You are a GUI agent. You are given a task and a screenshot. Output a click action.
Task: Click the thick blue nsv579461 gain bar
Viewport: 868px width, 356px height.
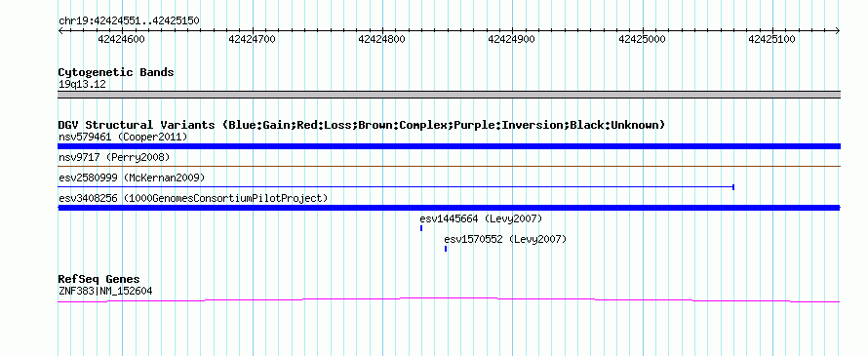pyautogui.click(x=449, y=146)
